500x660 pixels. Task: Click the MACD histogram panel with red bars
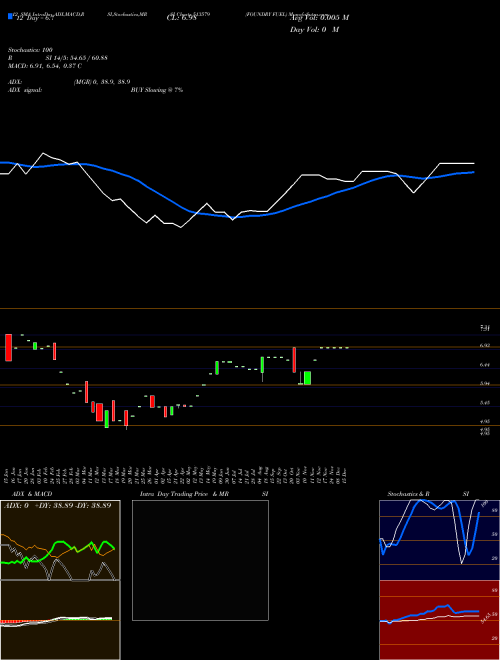[60, 620]
